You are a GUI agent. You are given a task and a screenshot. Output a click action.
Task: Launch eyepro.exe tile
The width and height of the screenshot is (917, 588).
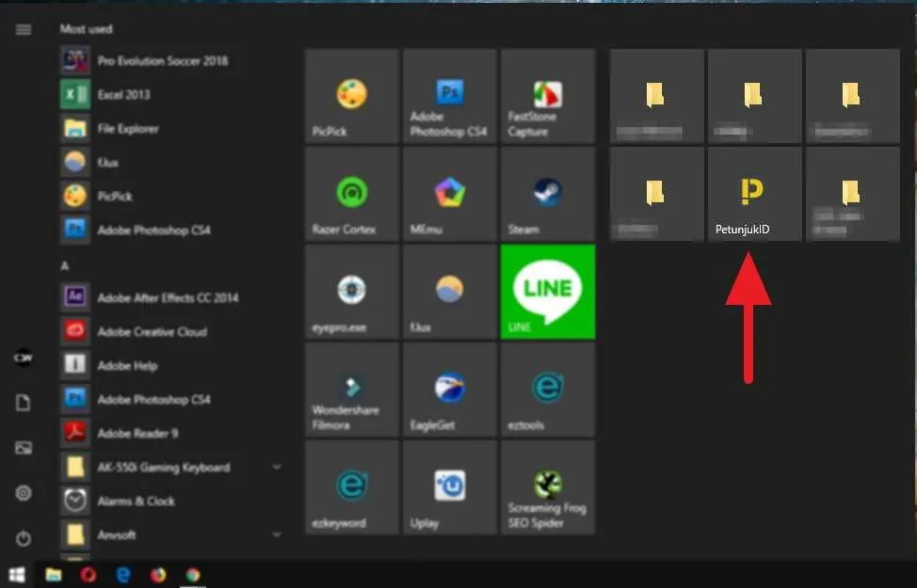[x=352, y=292]
